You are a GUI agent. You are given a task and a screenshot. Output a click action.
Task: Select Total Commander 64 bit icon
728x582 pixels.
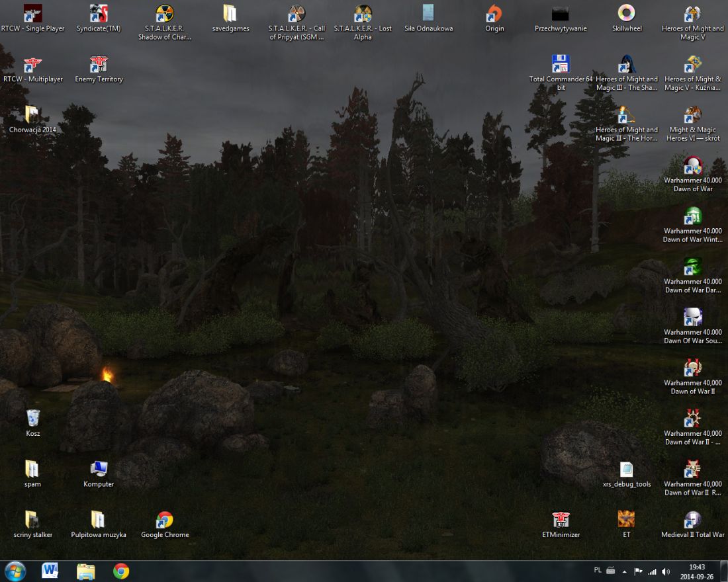561,64
